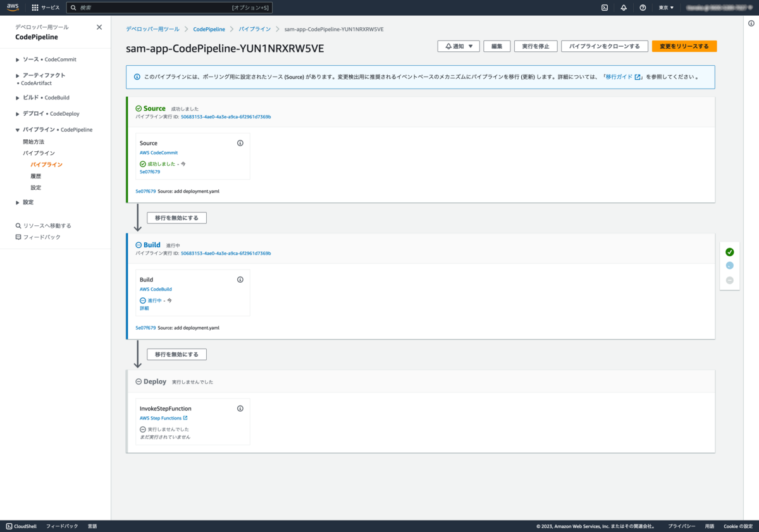Open 言語 settings in the footer
The image size is (759, 532).
[x=92, y=526]
